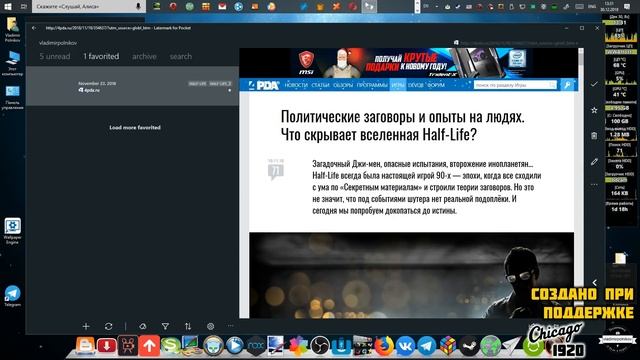Click the 4PDA site logo
The width and height of the screenshot is (640, 360).
264,85
